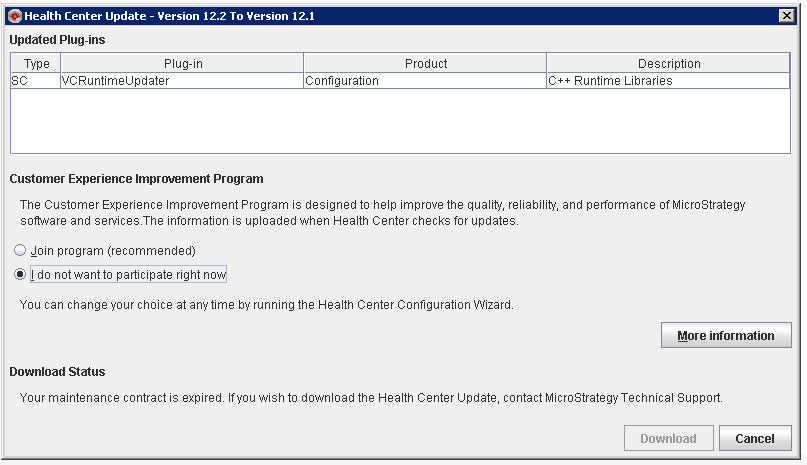Click the C++ Runtime Libraries description cell
The image size is (807, 465).
tap(668, 81)
